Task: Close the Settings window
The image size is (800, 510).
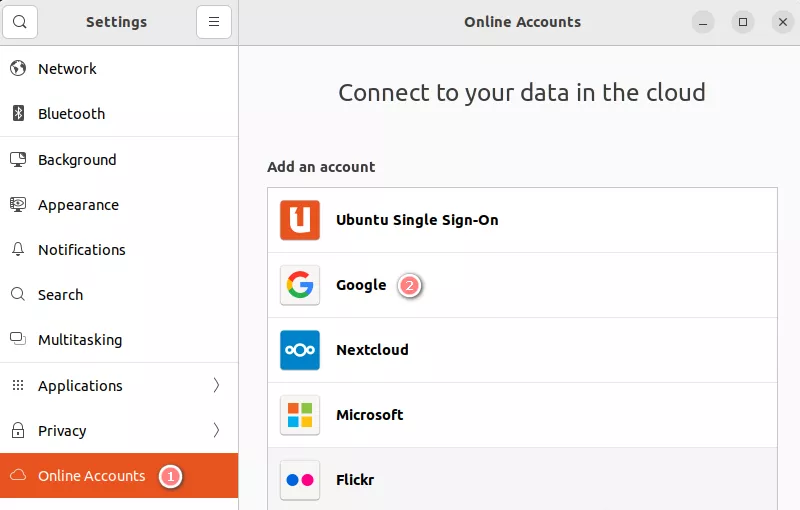Action: pyautogui.click(x=783, y=22)
